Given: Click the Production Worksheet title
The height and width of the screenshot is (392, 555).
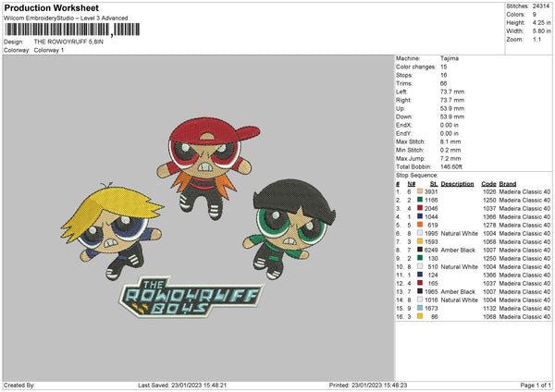Looking at the screenshot, I should (51, 7).
